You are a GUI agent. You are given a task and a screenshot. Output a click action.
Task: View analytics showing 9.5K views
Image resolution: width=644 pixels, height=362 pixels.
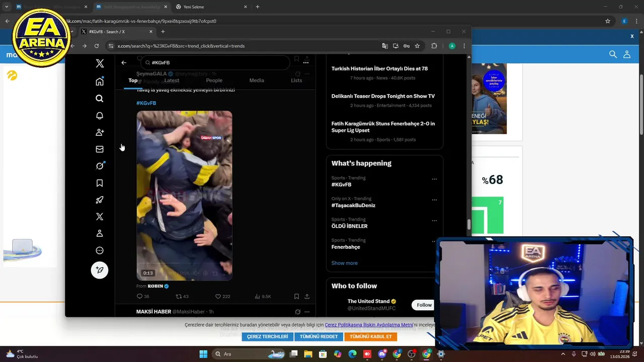pyautogui.click(x=263, y=297)
